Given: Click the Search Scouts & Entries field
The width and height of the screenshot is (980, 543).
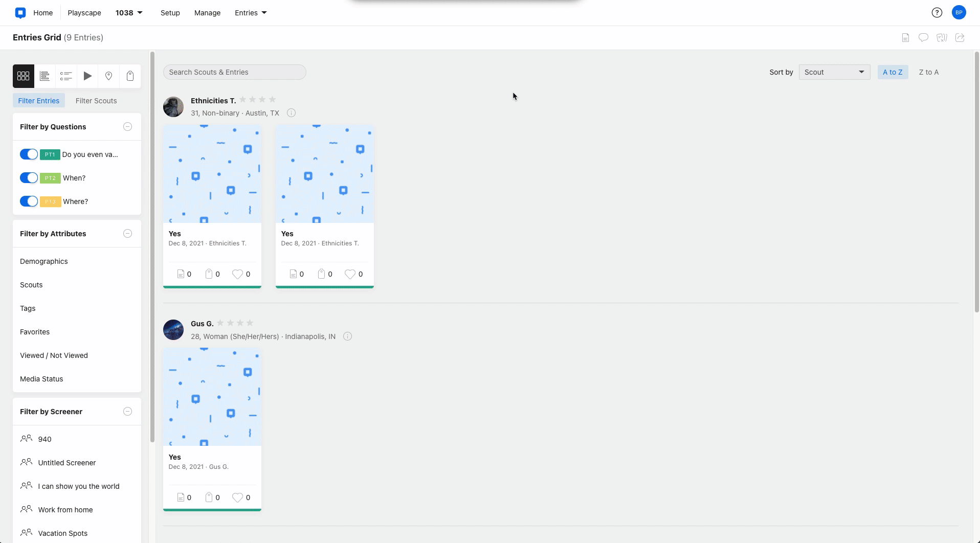Looking at the screenshot, I should click(234, 72).
